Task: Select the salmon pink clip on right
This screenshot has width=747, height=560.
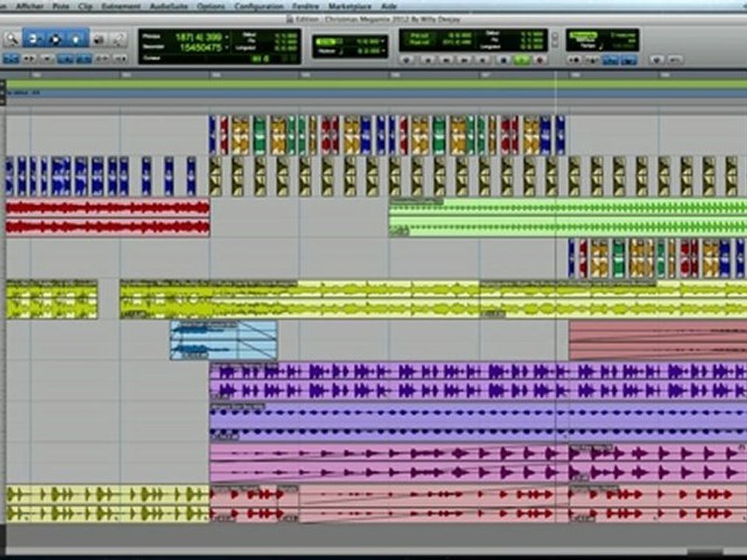Action: 658,340
